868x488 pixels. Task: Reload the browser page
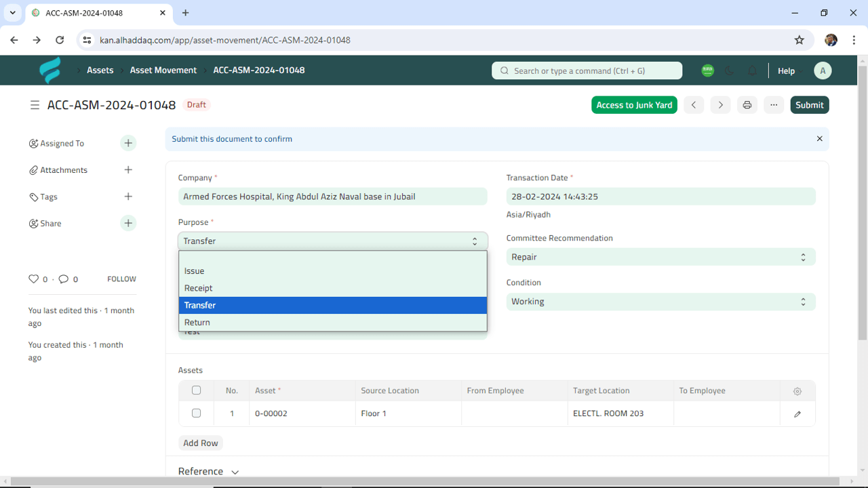(60, 40)
